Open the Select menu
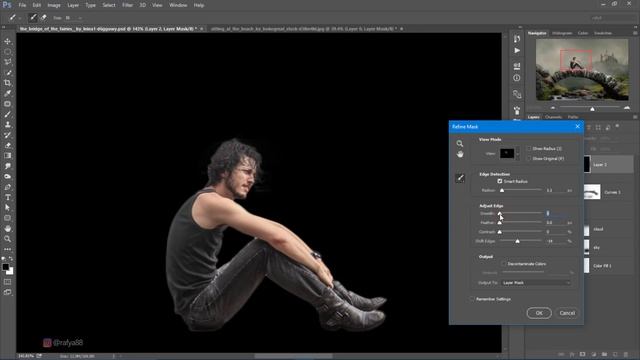This screenshot has height=360, width=640. [x=109, y=5]
